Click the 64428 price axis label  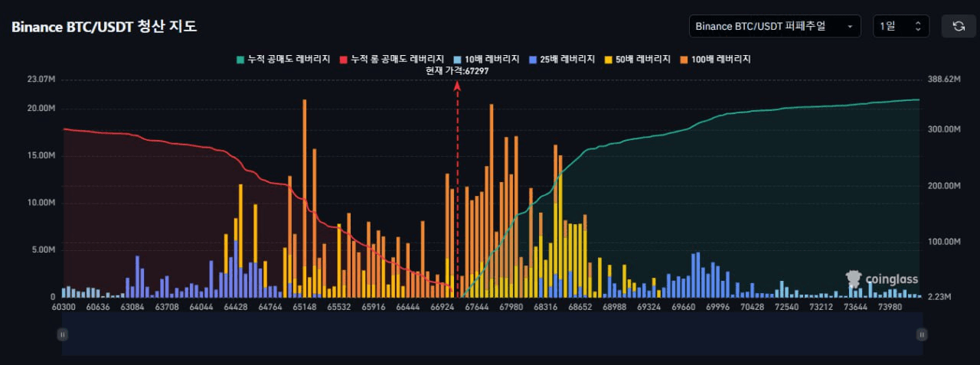(236, 307)
